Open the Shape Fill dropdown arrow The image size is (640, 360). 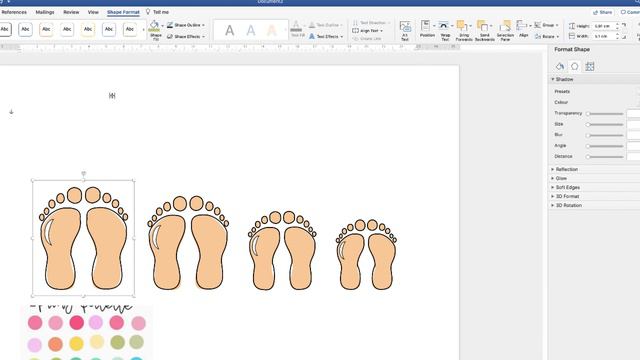click(x=162, y=26)
